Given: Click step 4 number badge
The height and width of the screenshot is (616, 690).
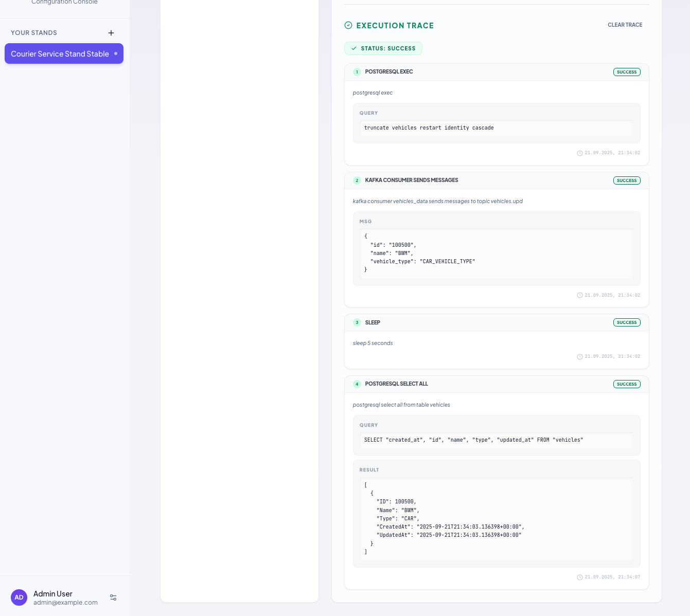Looking at the screenshot, I should 357,384.
